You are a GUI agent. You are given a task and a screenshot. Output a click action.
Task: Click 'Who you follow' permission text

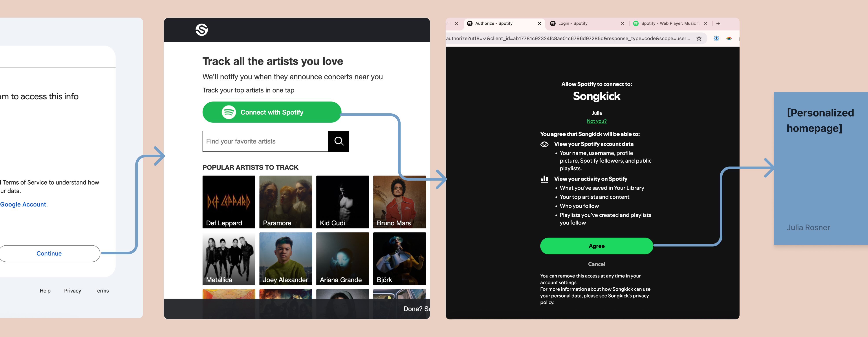579,206
